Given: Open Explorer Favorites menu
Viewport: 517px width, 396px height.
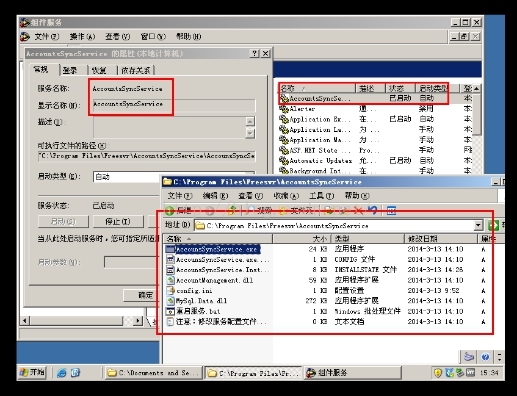Looking at the screenshot, I should click(x=286, y=196).
